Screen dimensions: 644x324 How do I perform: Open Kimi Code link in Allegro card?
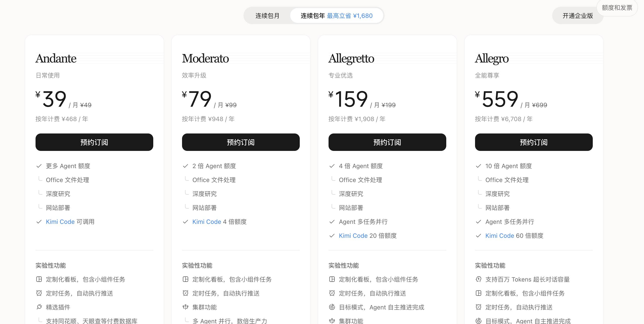pyautogui.click(x=500, y=236)
